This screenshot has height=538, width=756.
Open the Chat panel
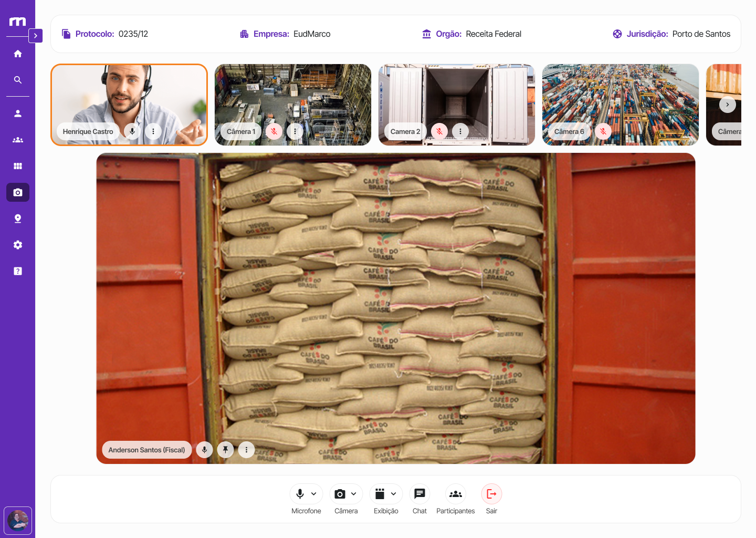click(x=419, y=494)
